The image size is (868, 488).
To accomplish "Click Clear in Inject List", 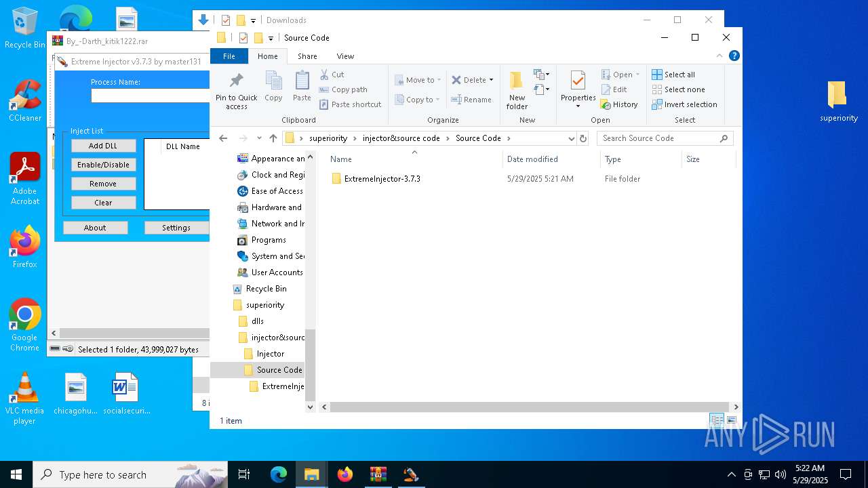I will click(103, 203).
